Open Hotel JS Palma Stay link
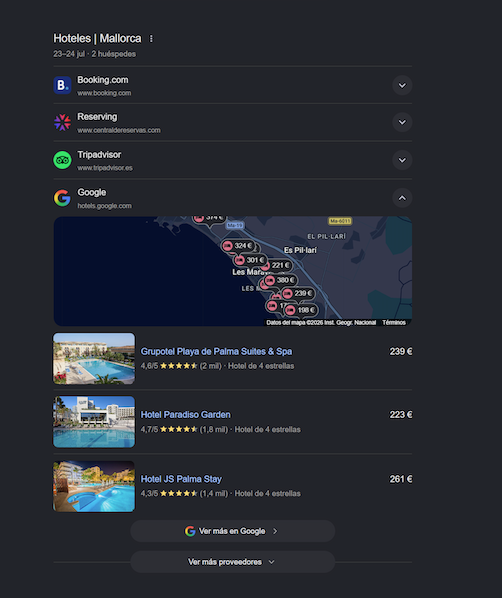Image resolution: width=502 pixels, height=598 pixels. coord(181,479)
